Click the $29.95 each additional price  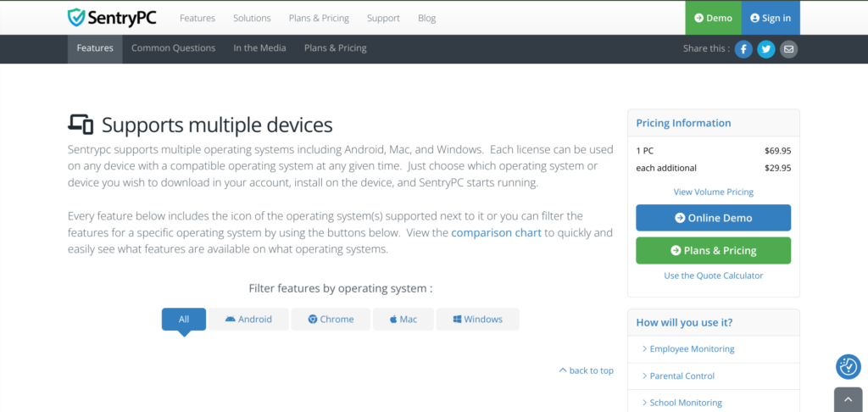pyautogui.click(x=778, y=168)
